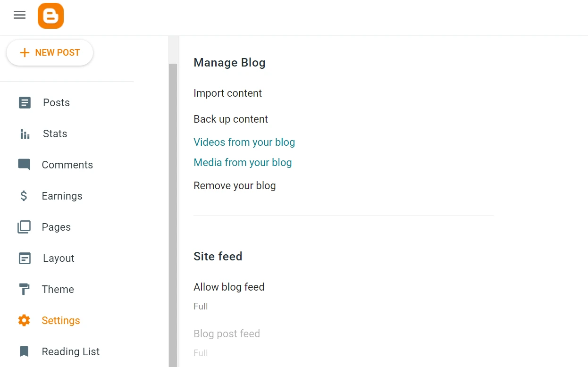Click the orange Blogger logo

coord(50,16)
